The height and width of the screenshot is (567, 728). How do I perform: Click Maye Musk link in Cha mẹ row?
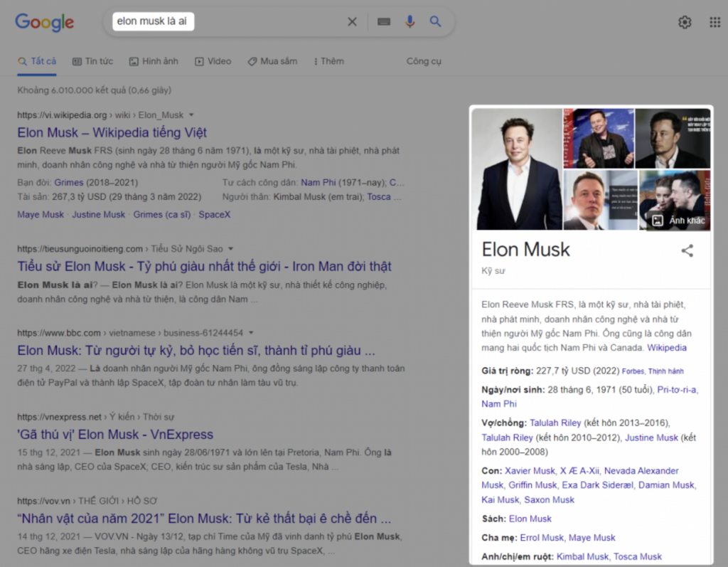(x=592, y=538)
